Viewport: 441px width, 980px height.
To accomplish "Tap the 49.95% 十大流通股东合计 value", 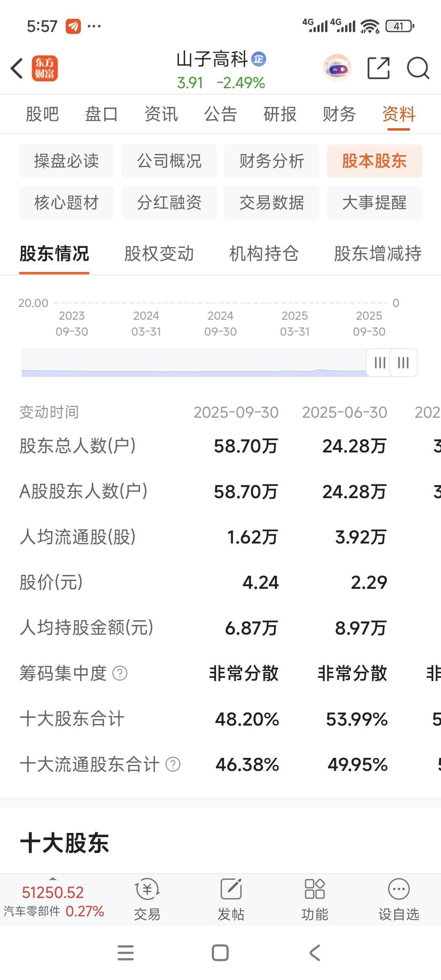I will coord(358,764).
